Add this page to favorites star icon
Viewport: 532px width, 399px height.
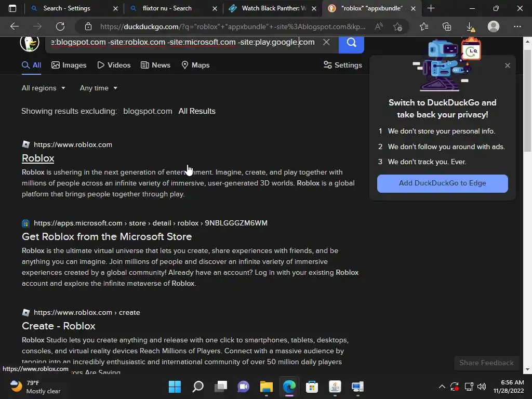tap(397, 26)
